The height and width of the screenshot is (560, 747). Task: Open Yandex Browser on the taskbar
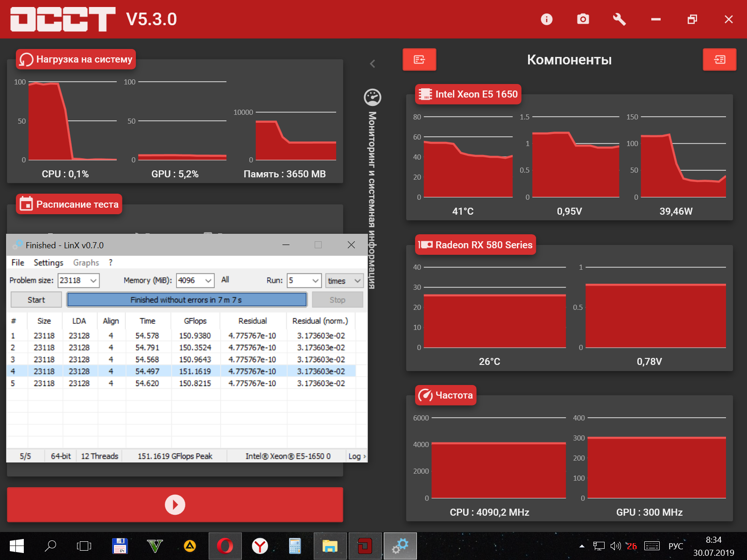pos(260,546)
